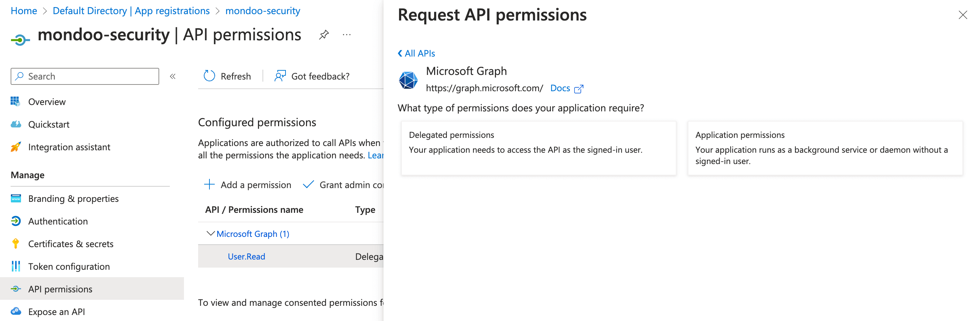The image size is (980, 321).
Task: Click the Integration assistant rocket icon
Action: 16,147
